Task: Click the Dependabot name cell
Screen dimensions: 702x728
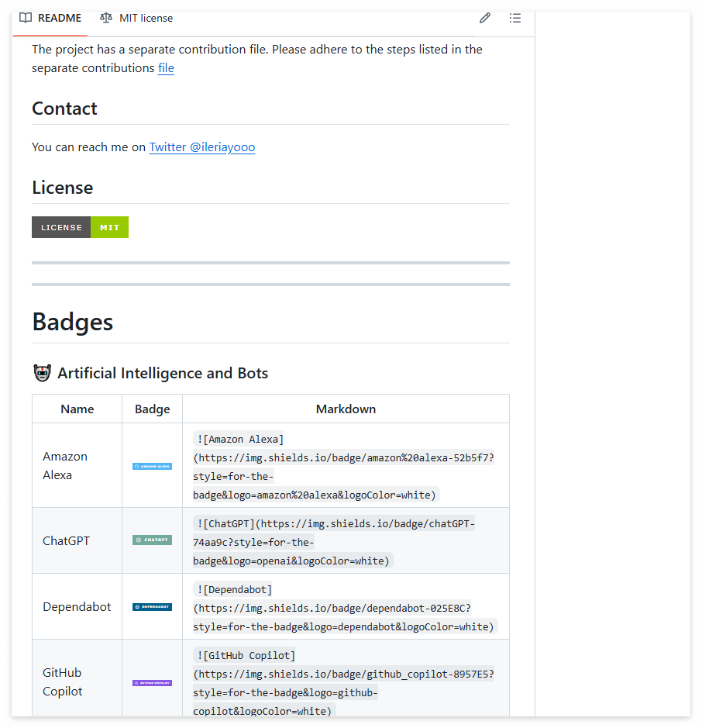Action: 77,607
